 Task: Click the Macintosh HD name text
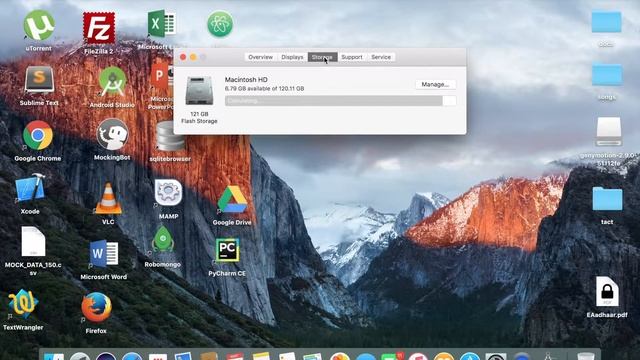246,80
